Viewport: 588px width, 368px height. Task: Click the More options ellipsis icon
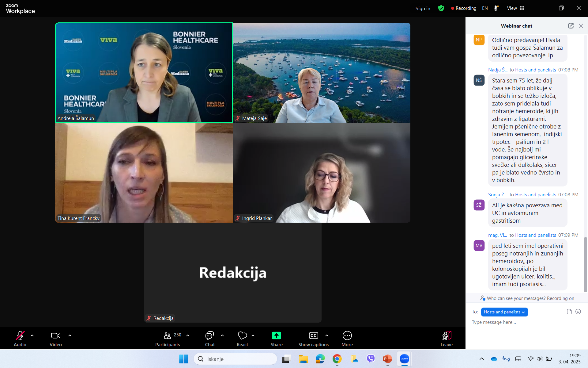347,336
